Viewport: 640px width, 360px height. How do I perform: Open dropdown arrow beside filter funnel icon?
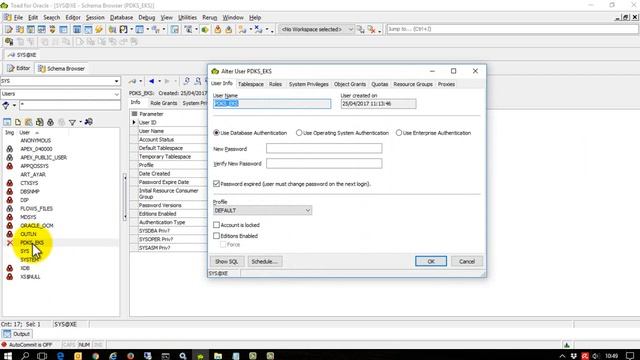(x=80, y=122)
